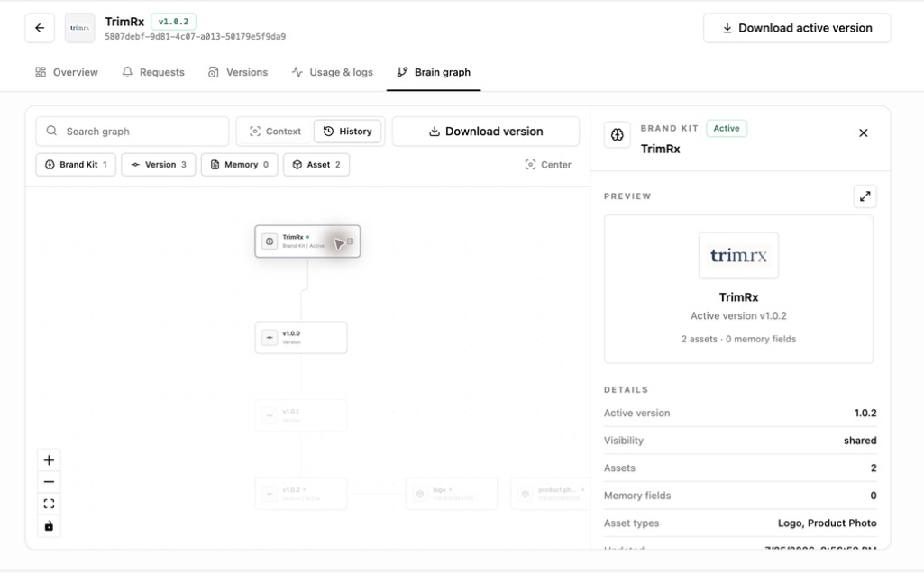Go back using the left arrow button
924x573 pixels.
40,28
